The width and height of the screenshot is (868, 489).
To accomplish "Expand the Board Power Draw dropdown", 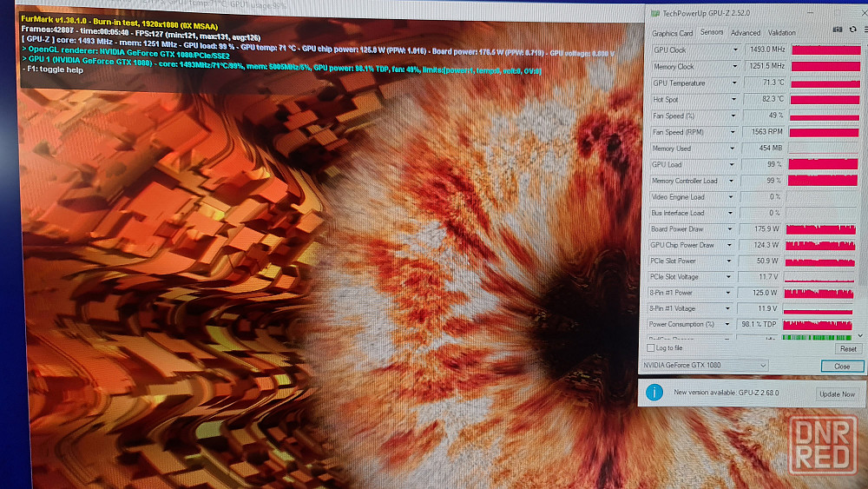I will pyautogui.click(x=731, y=229).
